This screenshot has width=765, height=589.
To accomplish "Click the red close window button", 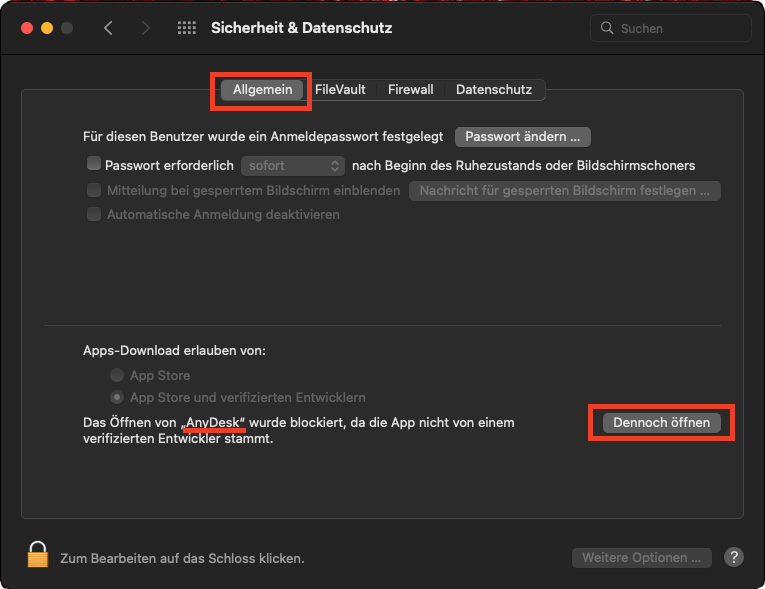I will click(x=27, y=28).
